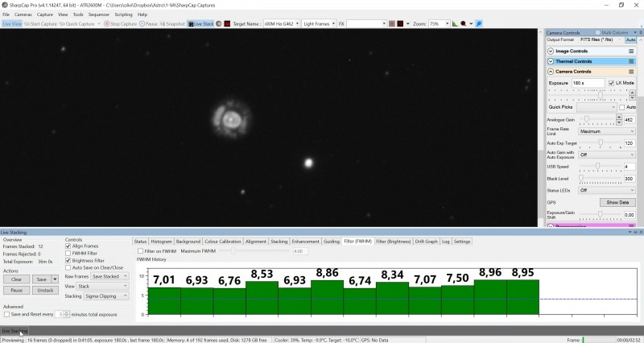Open the Raw Frames Save Stacked dropdown
The width and height of the screenshot is (644, 343).
tap(109, 276)
